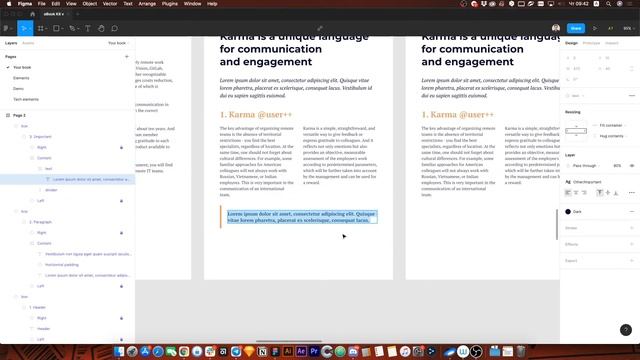Open the zoom level dropdown
640x360 pixels.
pos(629,28)
